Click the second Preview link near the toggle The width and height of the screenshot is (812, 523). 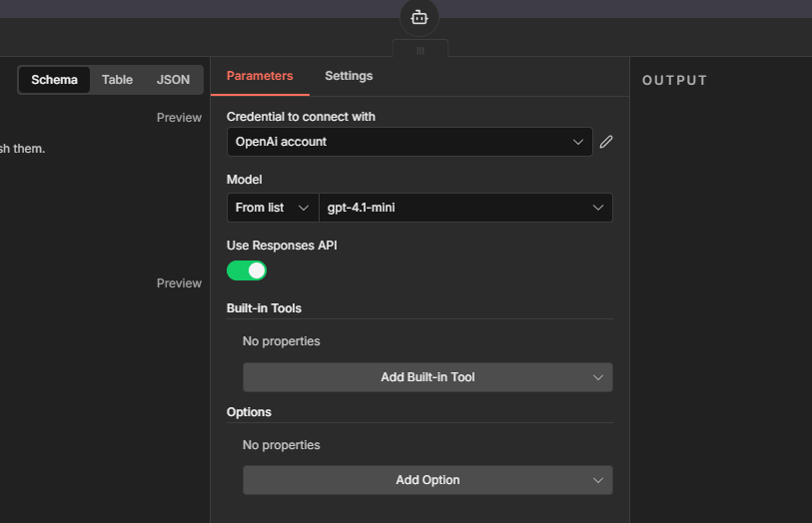point(179,283)
